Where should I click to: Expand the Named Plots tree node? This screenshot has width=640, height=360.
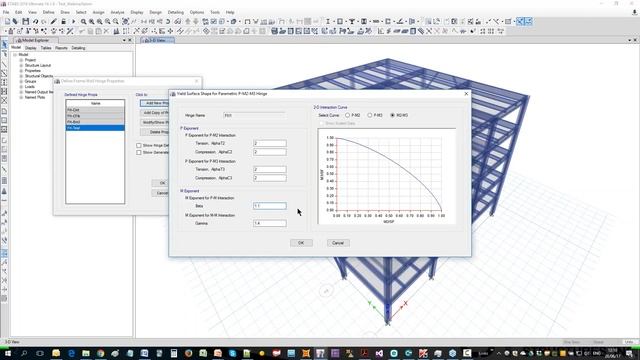[x=21, y=97]
